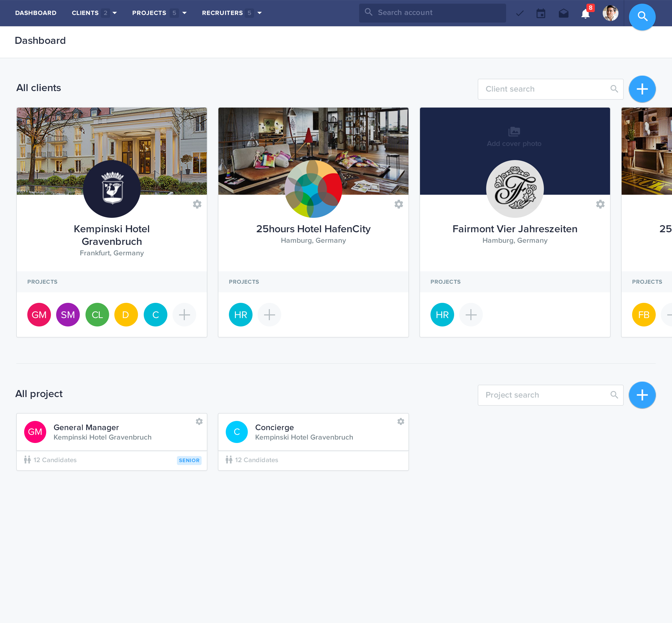Click Kempinski Hotel Gravenbruch subtitle under Concierge
Screen dimensions: 672x623
pos(304,437)
